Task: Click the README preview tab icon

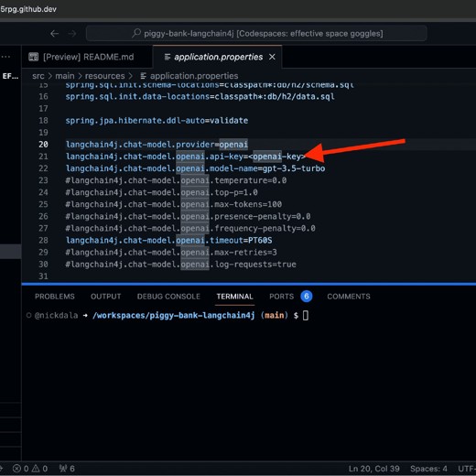Action: 33,57
